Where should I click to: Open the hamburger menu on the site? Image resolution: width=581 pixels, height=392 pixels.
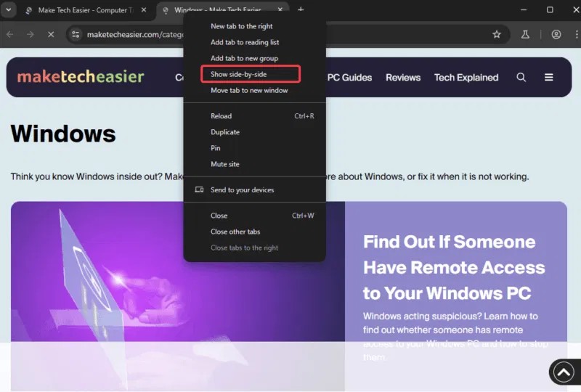548,77
